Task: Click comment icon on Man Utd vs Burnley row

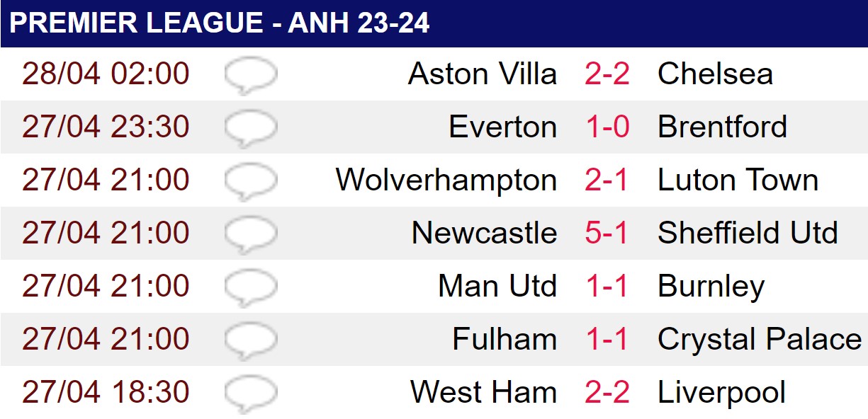Action: click(x=251, y=288)
